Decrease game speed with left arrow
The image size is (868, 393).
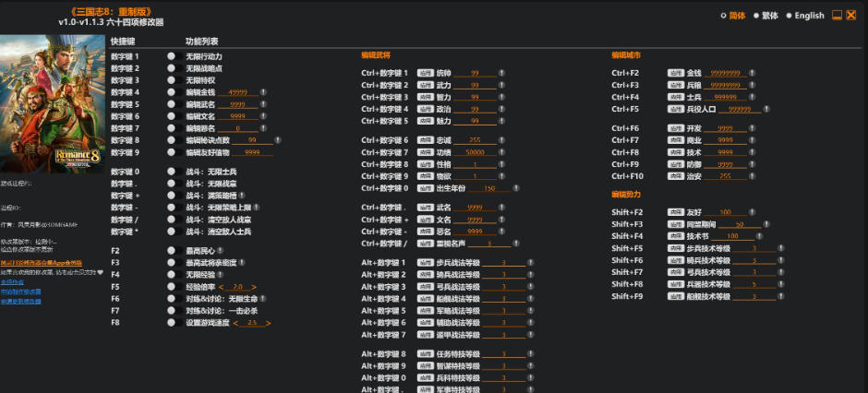click(x=235, y=323)
